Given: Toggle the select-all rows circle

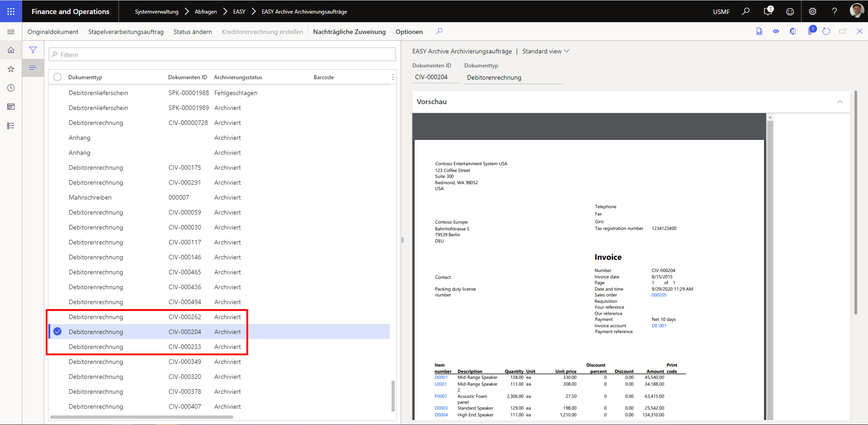Looking at the screenshot, I should coord(57,77).
